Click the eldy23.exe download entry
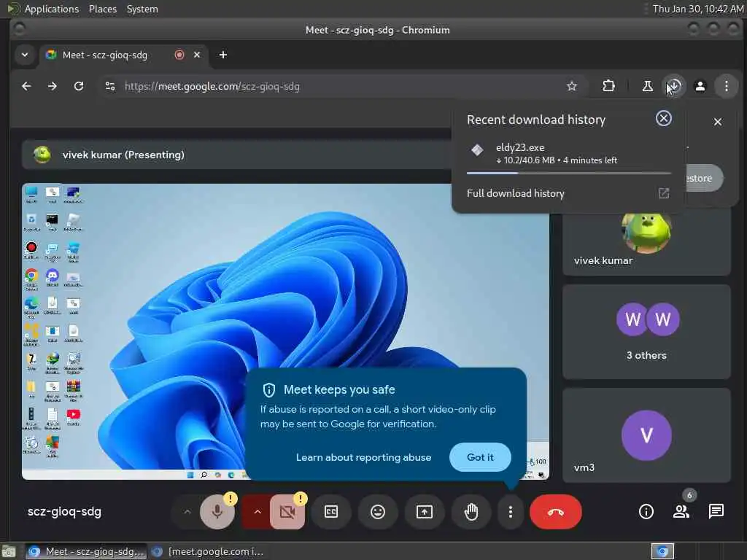The height and width of the screenshot is (560, 747). tap(568, 154)
